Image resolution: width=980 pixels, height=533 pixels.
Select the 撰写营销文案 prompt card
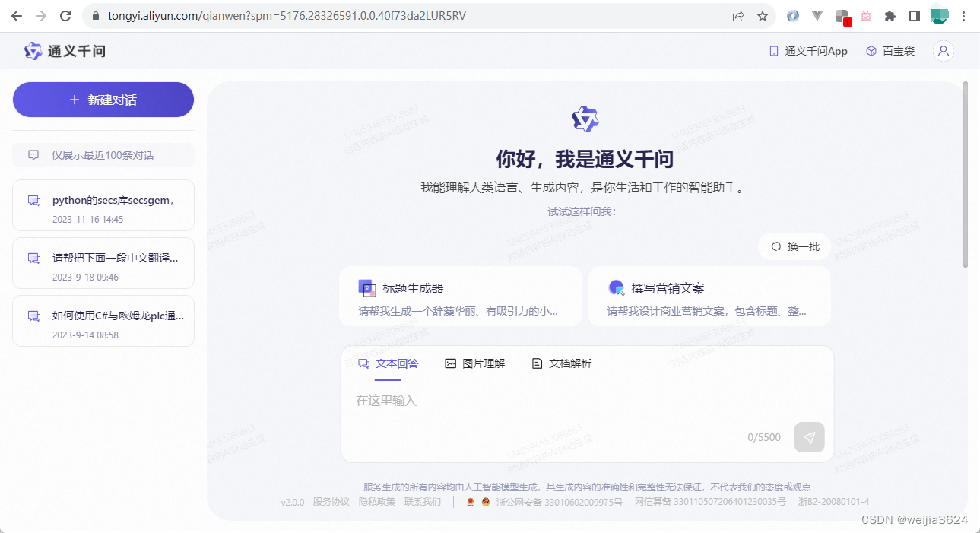coord(709,297)
